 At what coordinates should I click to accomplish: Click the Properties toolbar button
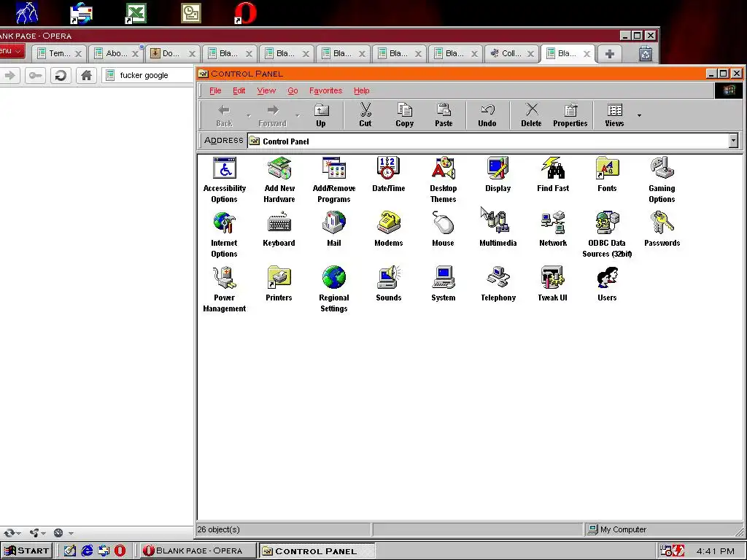click(570, 116)
